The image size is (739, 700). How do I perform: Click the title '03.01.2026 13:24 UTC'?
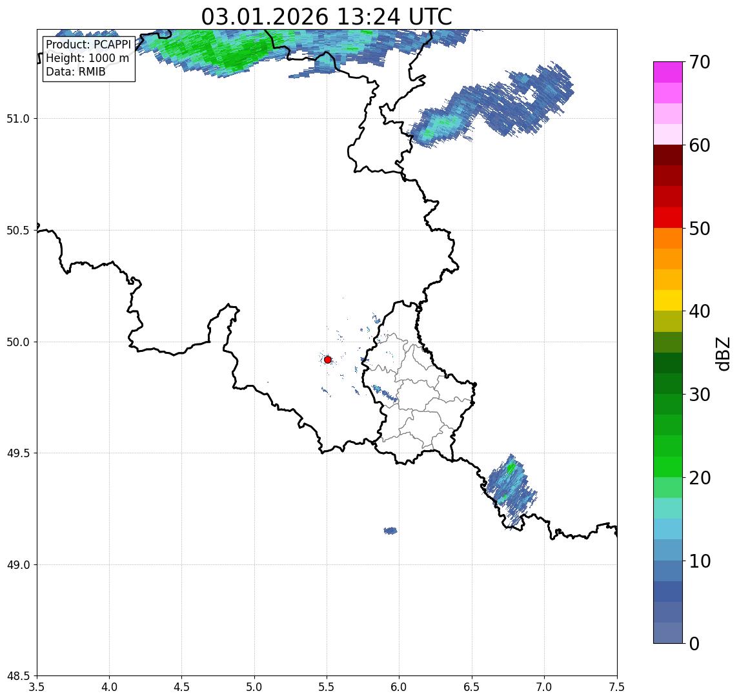(x=326, y=17)
